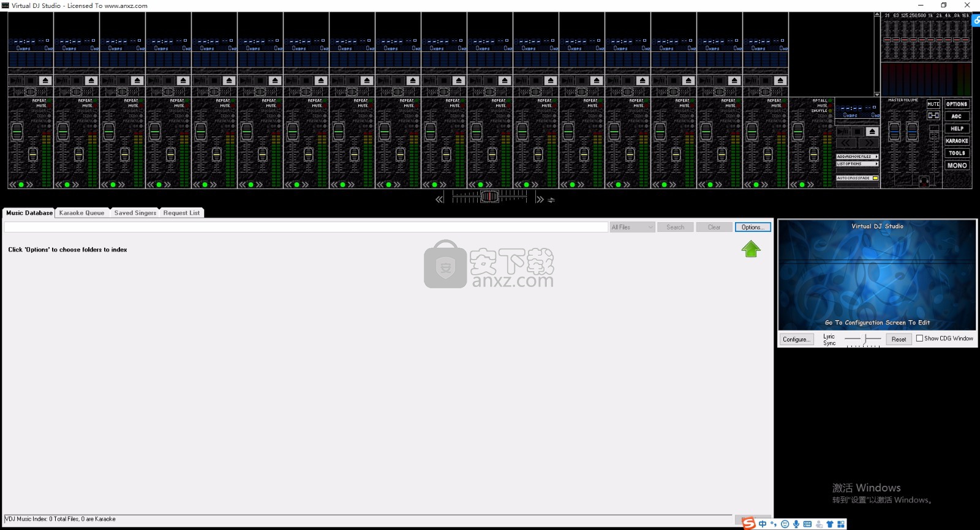This screenshot has height=530, width=980.
Task: Open the blue link icon at top right
Action: click(976, 20)
